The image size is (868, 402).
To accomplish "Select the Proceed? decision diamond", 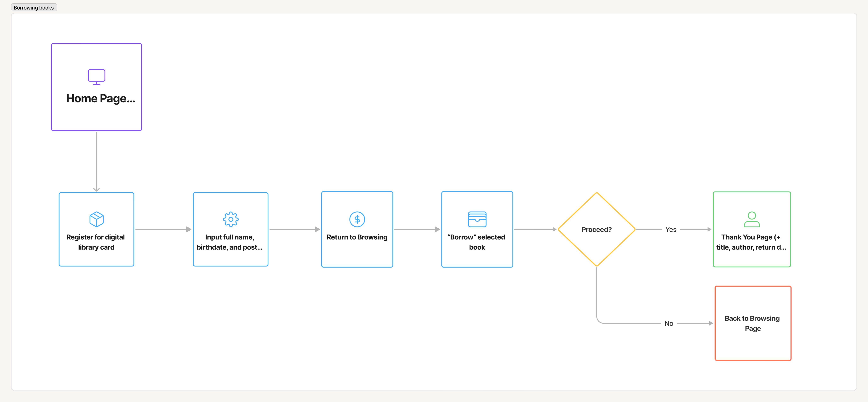I will click(x=596, y=229).
